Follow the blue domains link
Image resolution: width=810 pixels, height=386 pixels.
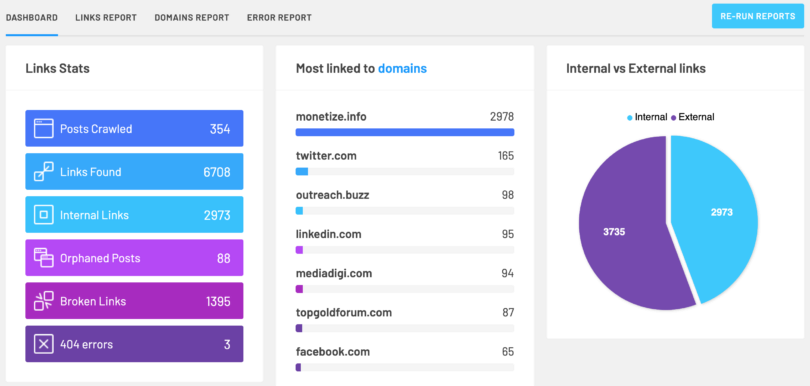pyautogui.click(x=402, y=68)
